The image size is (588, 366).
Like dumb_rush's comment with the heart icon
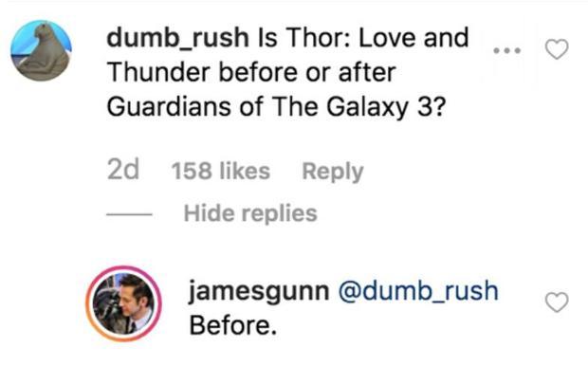click(557, 49)
